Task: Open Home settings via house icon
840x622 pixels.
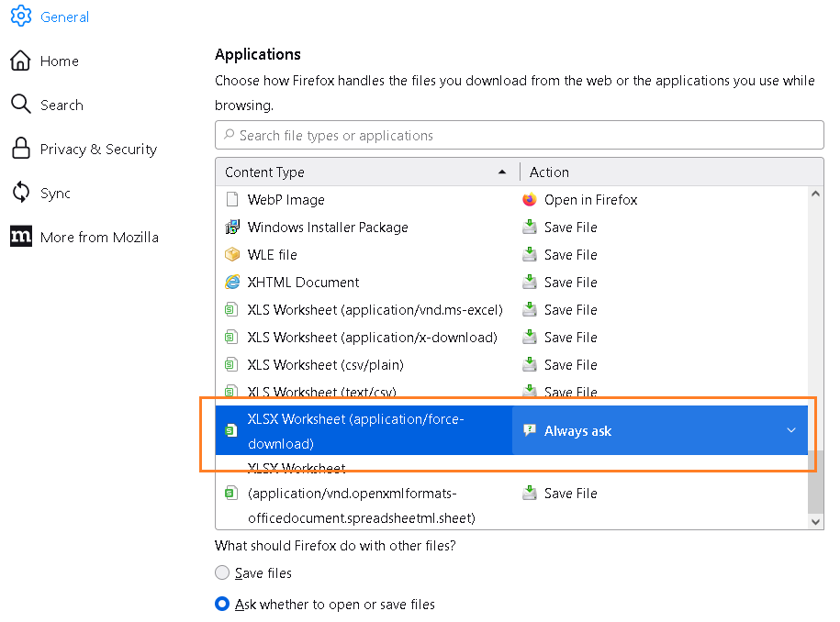Action: [20, 61]
